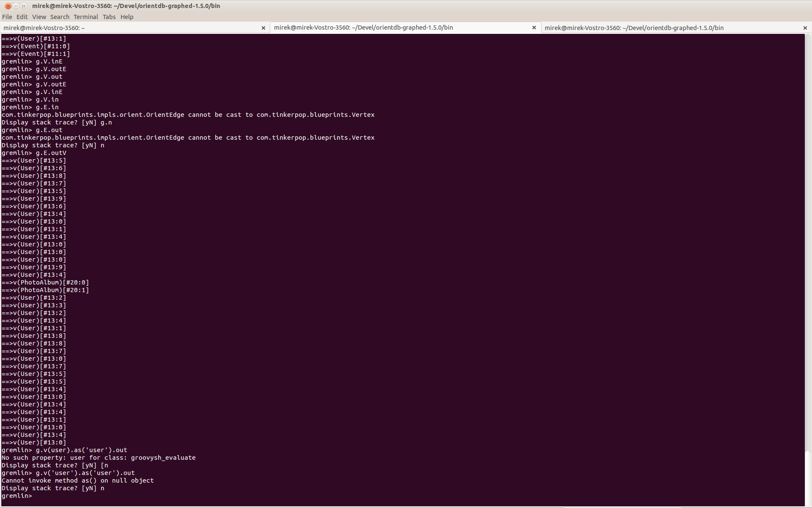Click the Terminal menu option
The height and width of the screenshot is (508, 812).
tap(85, 17)
